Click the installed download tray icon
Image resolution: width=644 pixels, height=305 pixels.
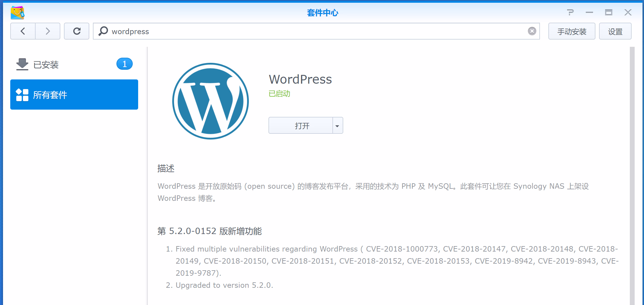[22, 64]
